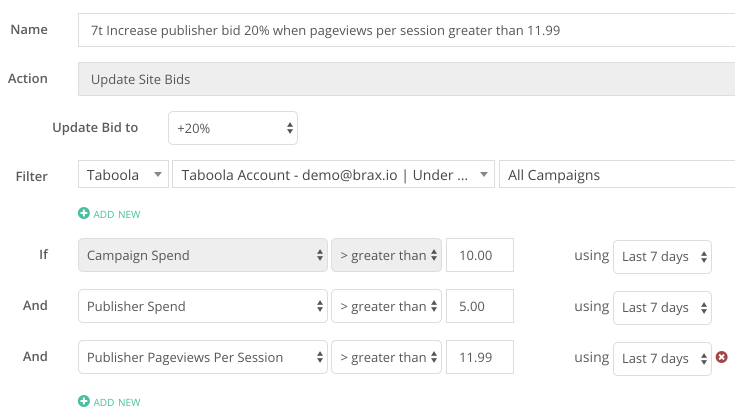The image size is (735, 418).
Task: Click the All Campaigns filter field
Action: click(x=617, y=174)
